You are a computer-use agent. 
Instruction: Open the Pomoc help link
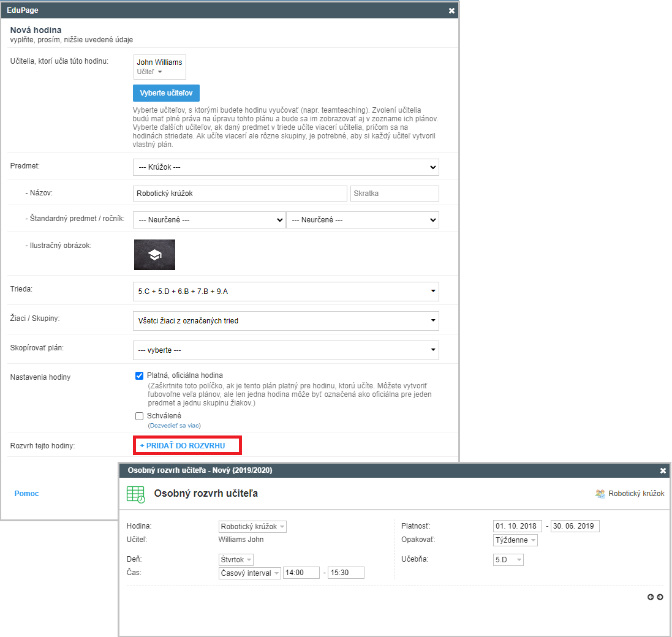pos(26,494)
